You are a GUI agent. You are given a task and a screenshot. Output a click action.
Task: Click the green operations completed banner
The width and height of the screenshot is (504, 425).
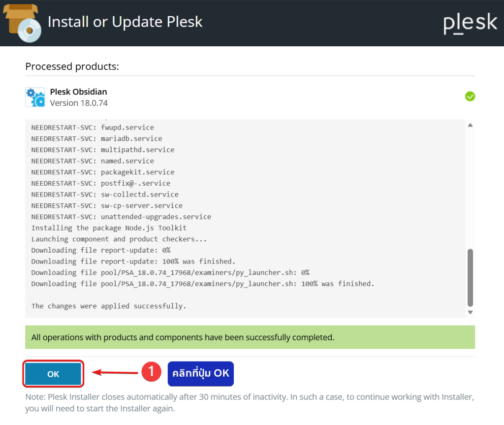click(x=250, y=337)
